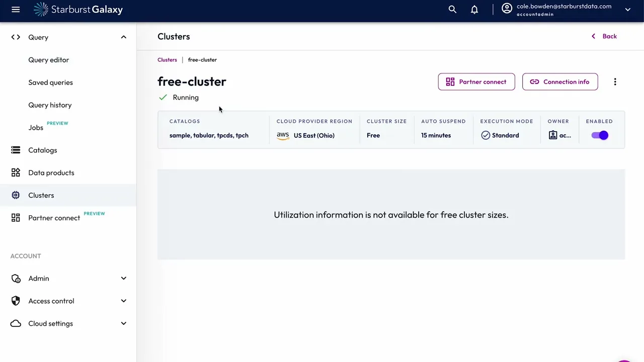
Task: Click the 'Running' status text
Action: (186, 98)
